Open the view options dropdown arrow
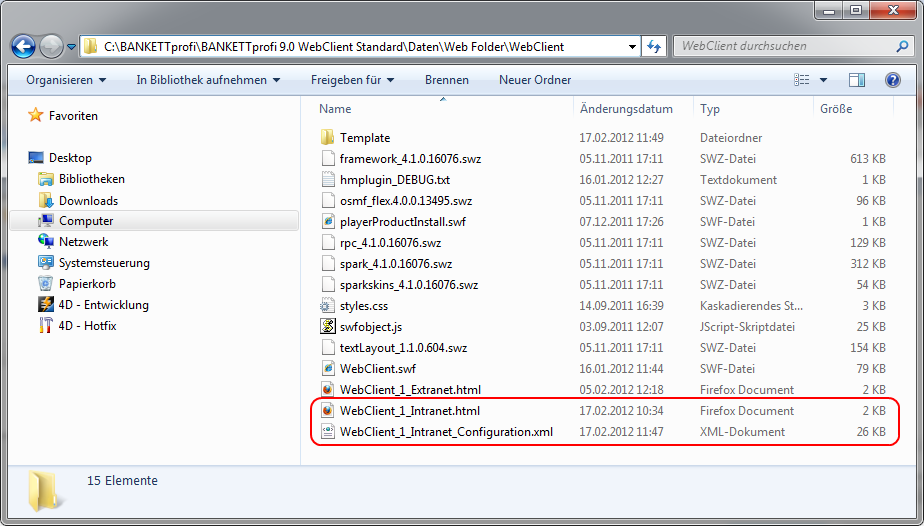This screenshot has height=526, width=924. pyautogui.click(x=823, y=80)
